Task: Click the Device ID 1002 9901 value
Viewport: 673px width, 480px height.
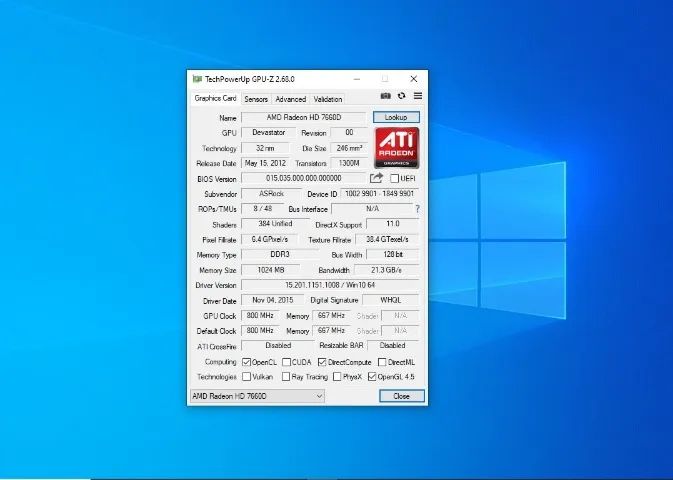Action: pyautogui.click(x=379, y=194)
